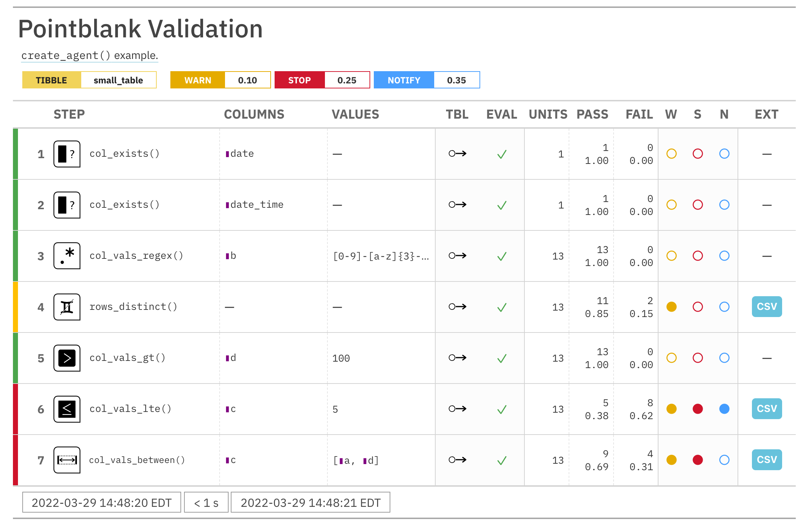
Task: Click the col_vals_gt greater-than icon
Action: [67, 358]
